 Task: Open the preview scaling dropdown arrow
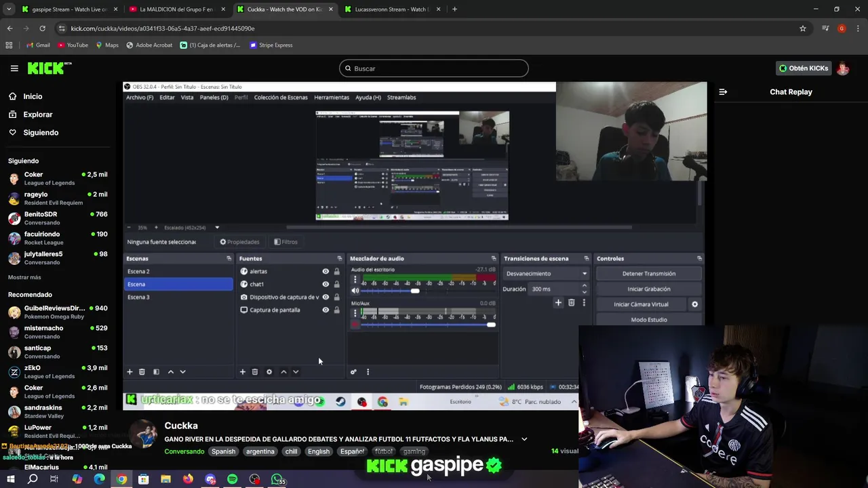[x=217, y=228]
